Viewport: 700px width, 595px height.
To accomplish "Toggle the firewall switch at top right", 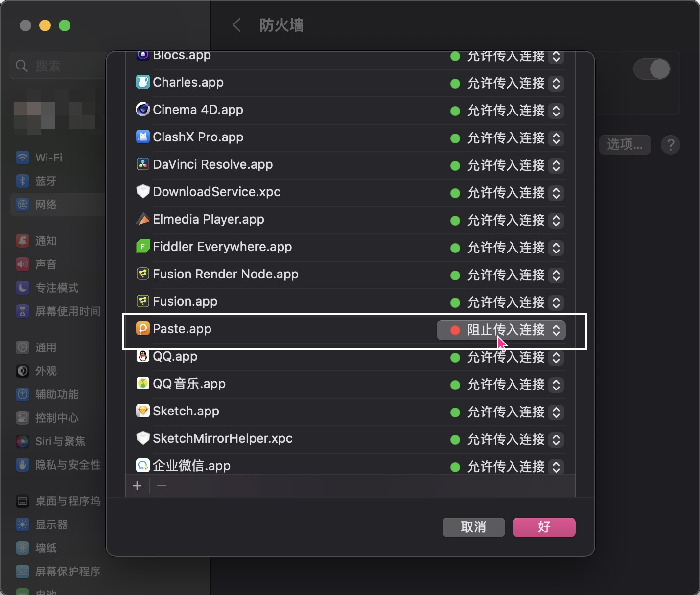I will click(x=652, y=69).
